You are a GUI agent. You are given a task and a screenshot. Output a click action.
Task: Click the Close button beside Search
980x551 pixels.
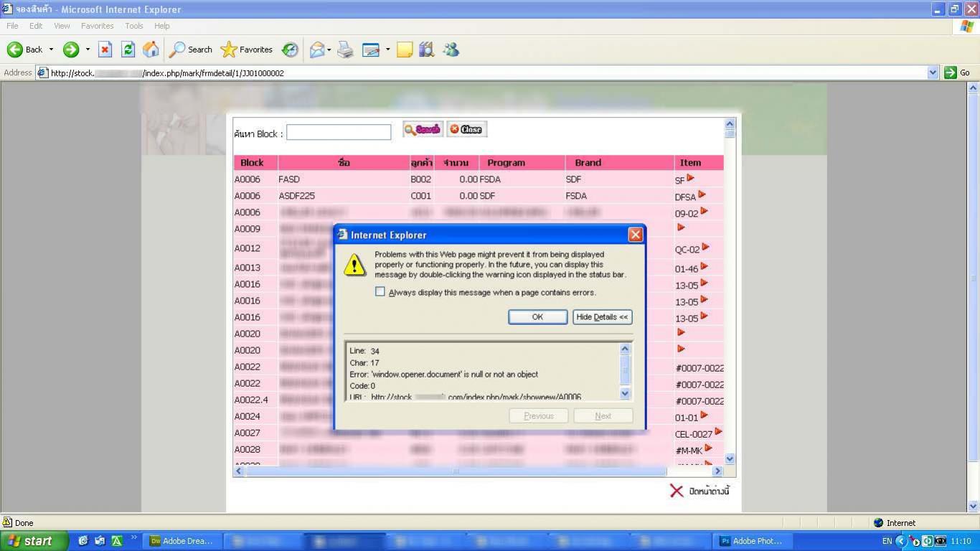coord(467,129)
